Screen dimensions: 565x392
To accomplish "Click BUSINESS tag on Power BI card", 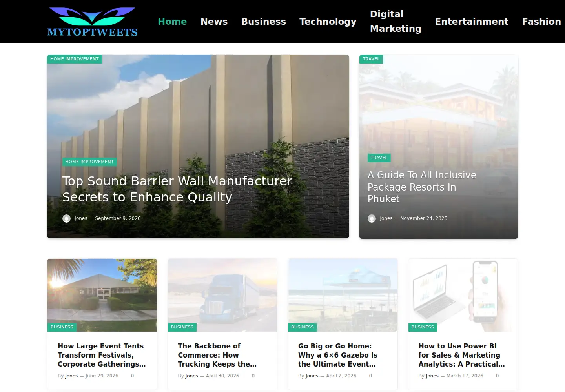I will pos(423,327).
